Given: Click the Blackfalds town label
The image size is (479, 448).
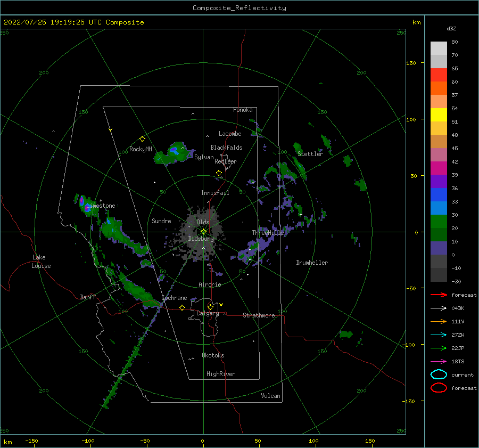Looking at the screenshot, I should (x=226, y=148).
